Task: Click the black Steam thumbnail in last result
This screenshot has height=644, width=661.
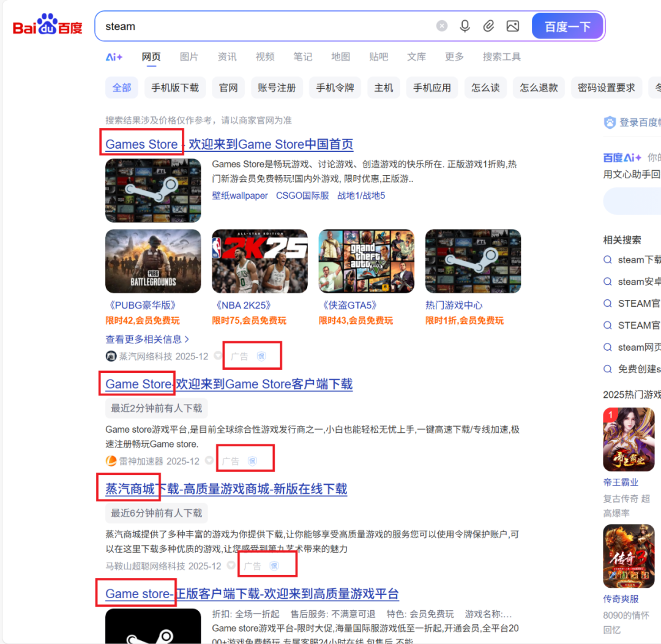Action: (x=153, y=626)
